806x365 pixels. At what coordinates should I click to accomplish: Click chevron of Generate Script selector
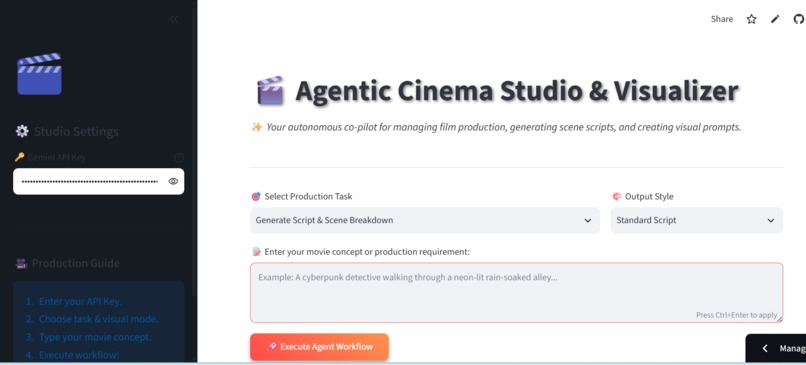(x=588, y=221)
